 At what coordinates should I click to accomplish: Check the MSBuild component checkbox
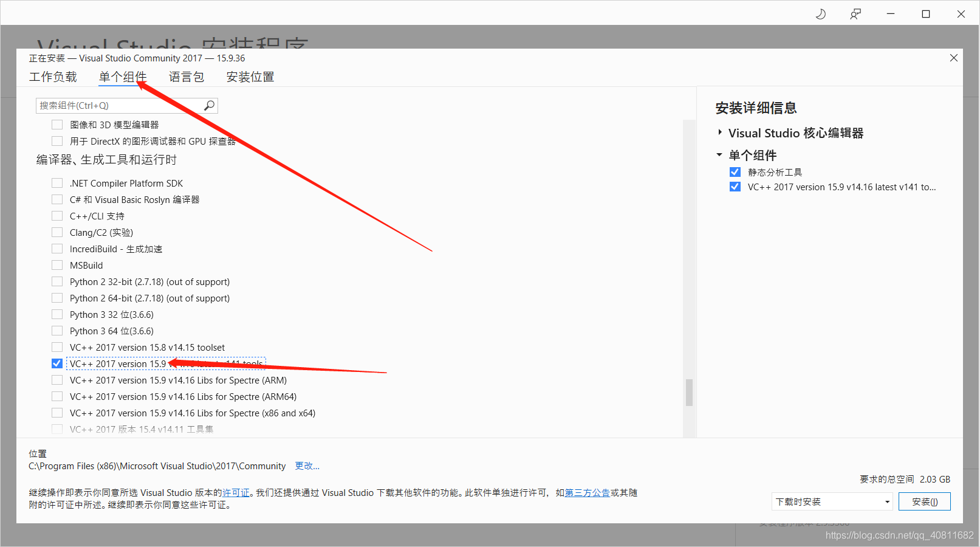click(57, 265)
